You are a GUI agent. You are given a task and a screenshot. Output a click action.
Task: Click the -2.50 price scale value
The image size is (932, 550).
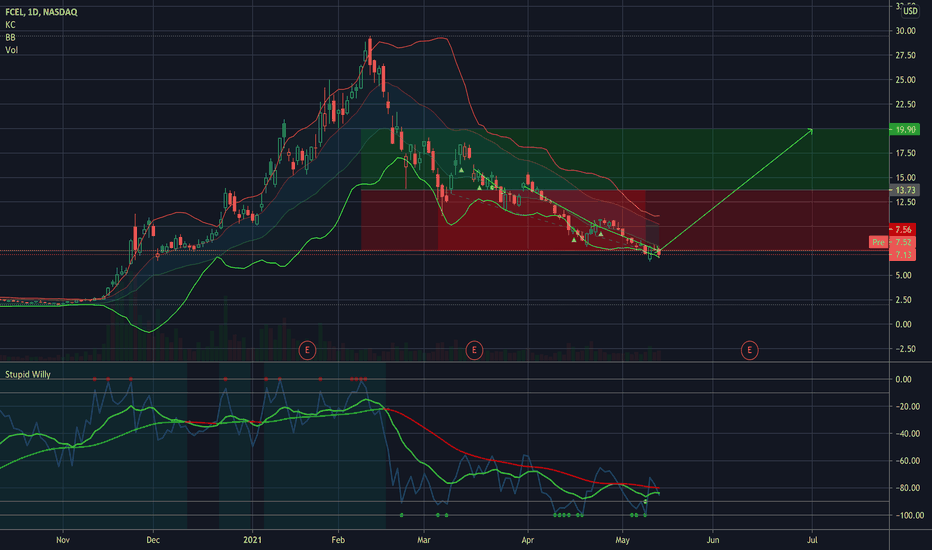[x=904, y=349]
